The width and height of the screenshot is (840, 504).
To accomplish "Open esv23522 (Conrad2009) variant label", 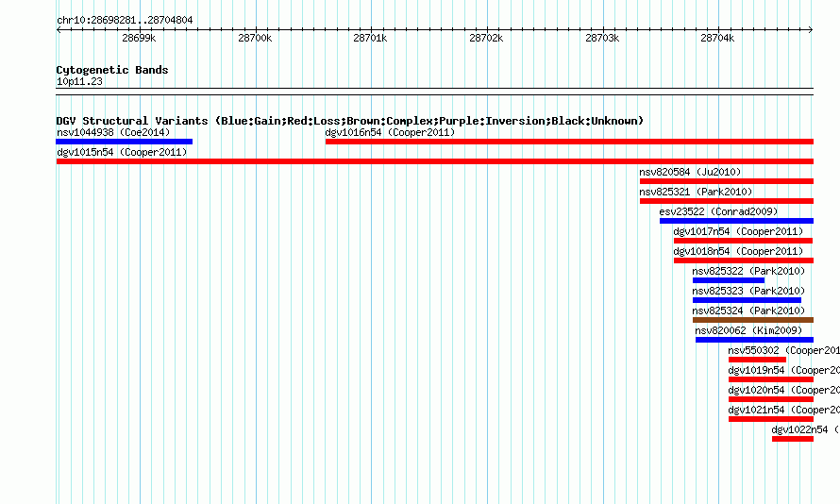I will coord(718,211).
